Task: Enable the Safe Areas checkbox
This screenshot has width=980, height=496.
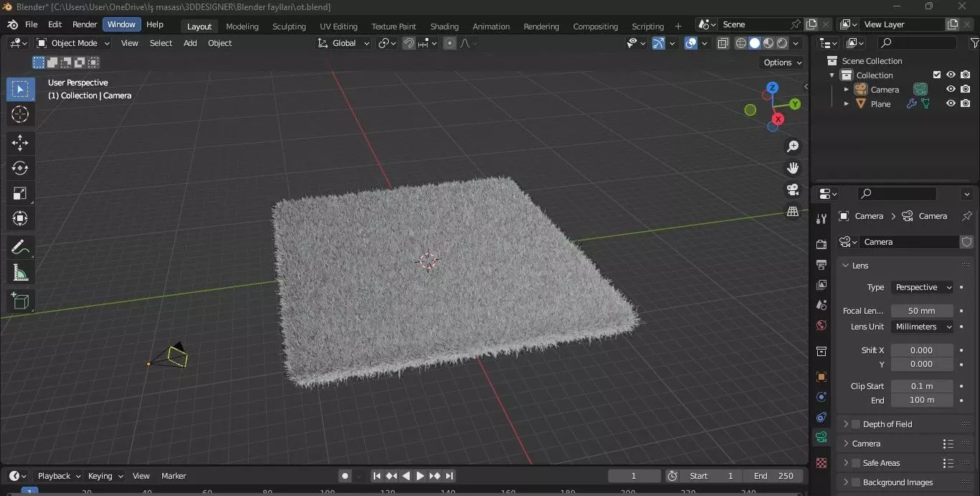Action: (x=855, y=463)
